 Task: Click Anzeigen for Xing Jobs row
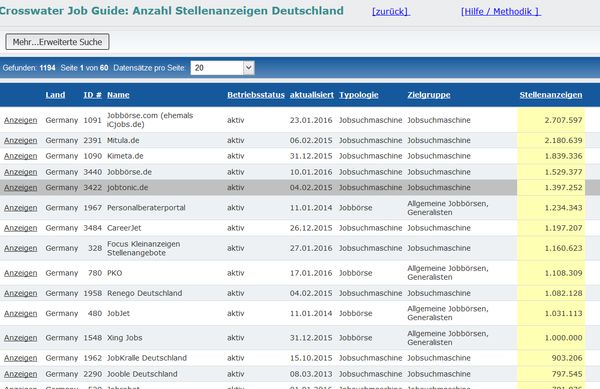click(21, 338)
